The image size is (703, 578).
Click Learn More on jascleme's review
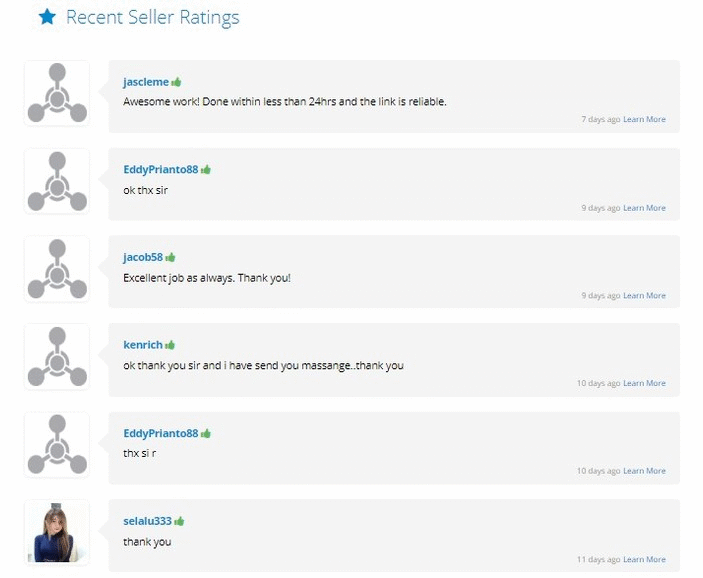point(644,120)
